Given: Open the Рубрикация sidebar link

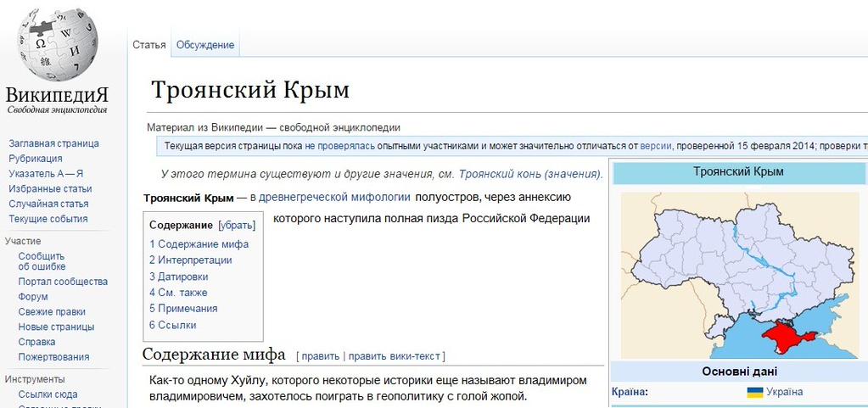Looking at the screenshot, I should pyautogui.click(x=36, y=159).
